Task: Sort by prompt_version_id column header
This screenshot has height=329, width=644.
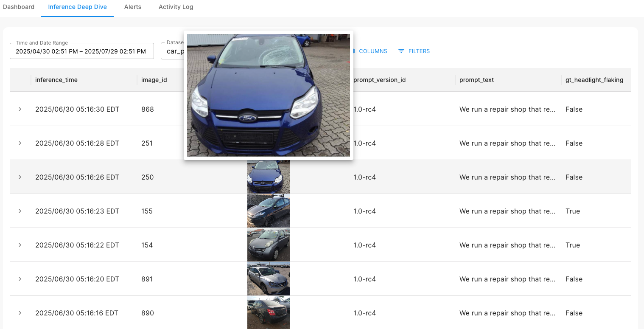Action: click(379, 80)
